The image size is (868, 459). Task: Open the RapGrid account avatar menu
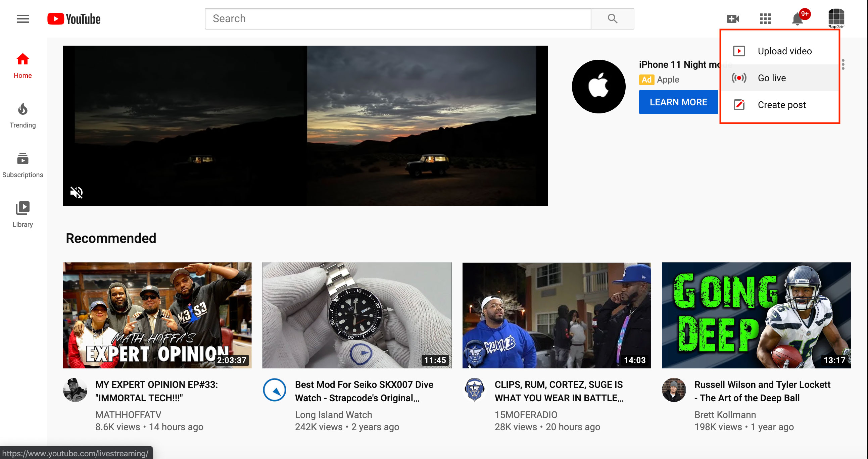836,18
